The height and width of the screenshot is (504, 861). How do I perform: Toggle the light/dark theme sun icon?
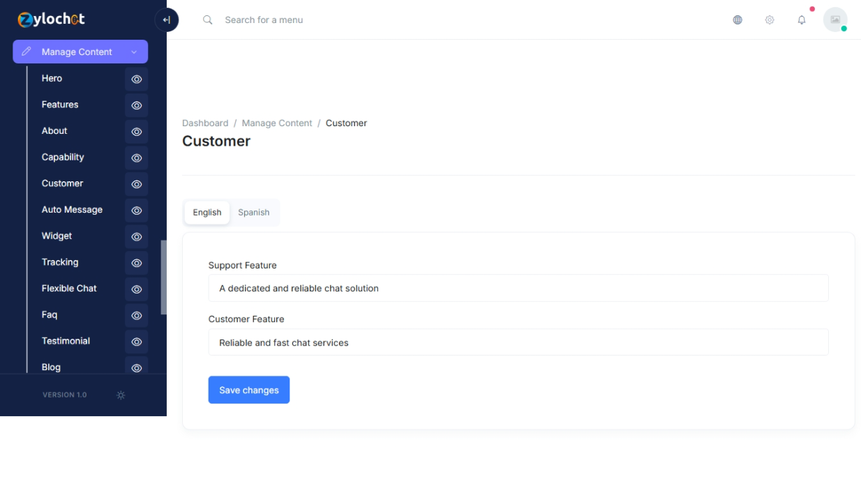pos(121,395)
